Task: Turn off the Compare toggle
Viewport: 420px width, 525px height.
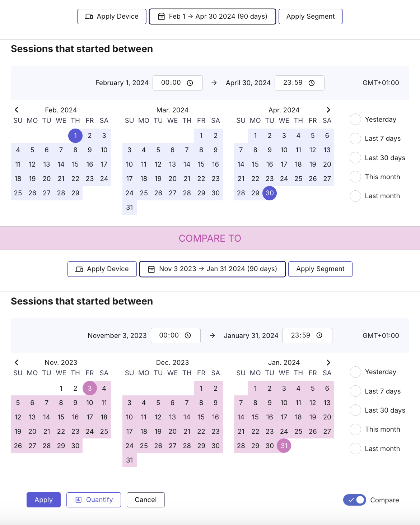Action: point(354,500)
